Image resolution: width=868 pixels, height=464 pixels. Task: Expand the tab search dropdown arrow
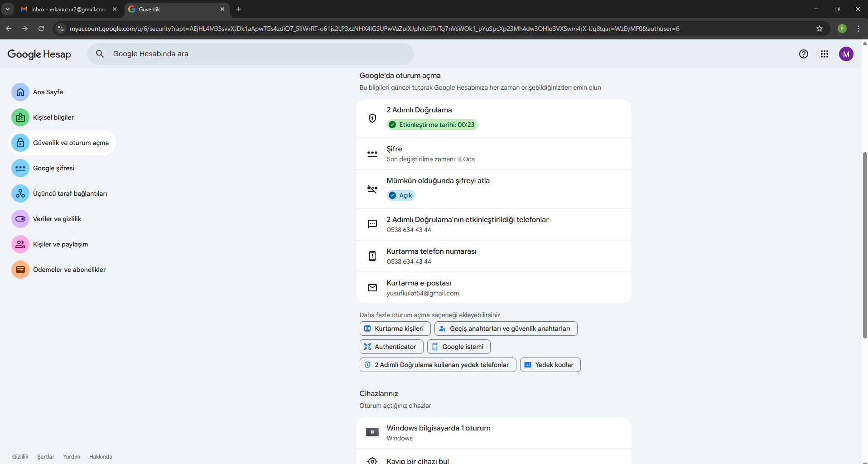[x=8, y=9]
